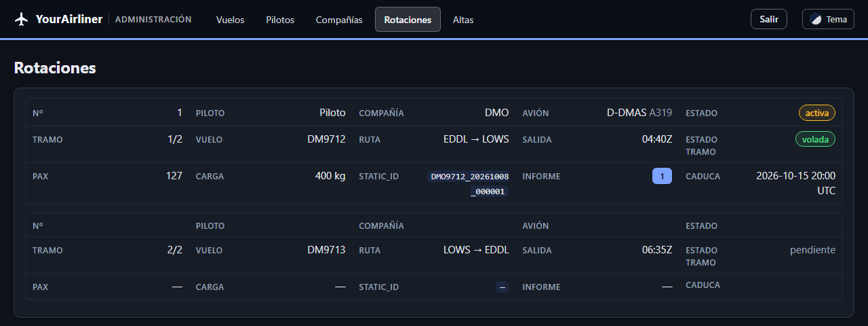Click tramo value 1/2
The width and height of the screenshot is (868, 326).
(x=175, y=139)
